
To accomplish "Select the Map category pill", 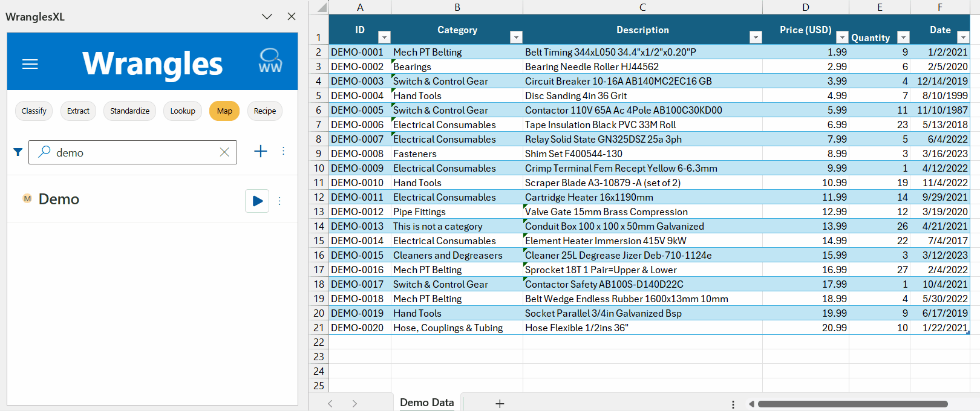I will pyautogui.click(x=224, y=111).
